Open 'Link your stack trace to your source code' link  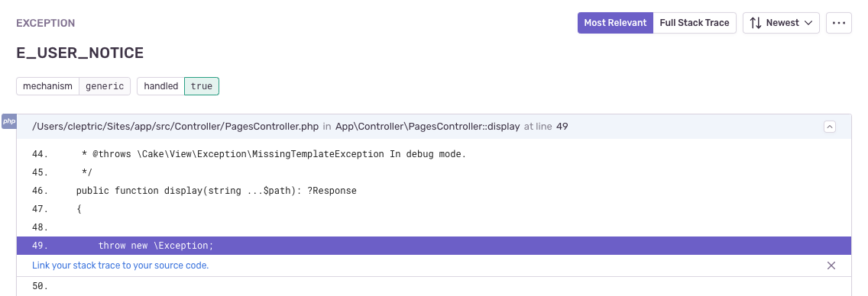[120, 265]
